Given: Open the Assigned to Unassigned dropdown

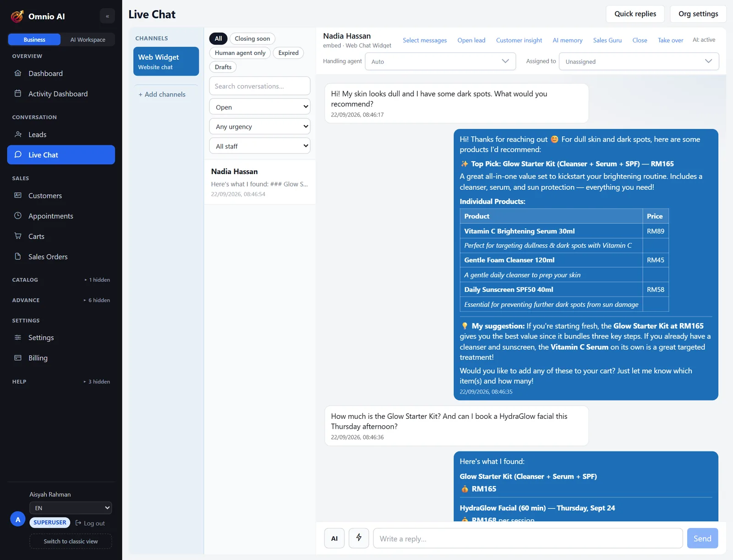Looking at the screenshot, I should coord(639,61).
